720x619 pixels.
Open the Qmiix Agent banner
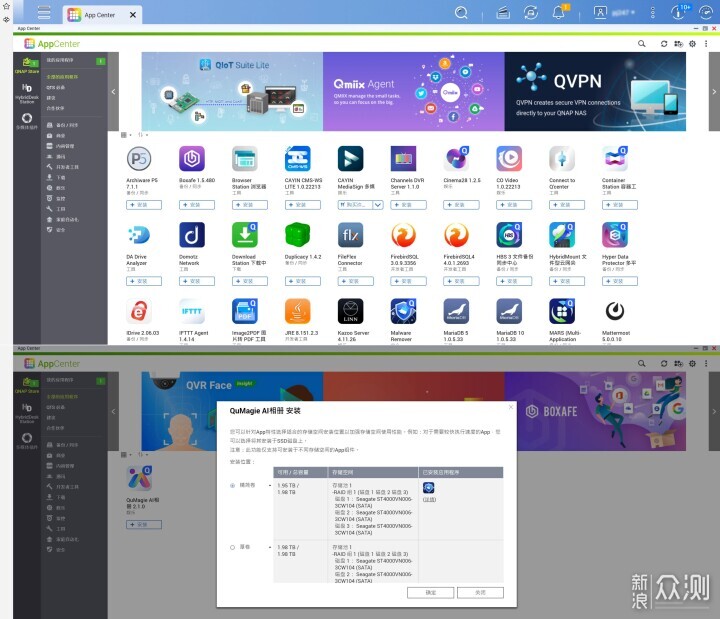(413, 91)
